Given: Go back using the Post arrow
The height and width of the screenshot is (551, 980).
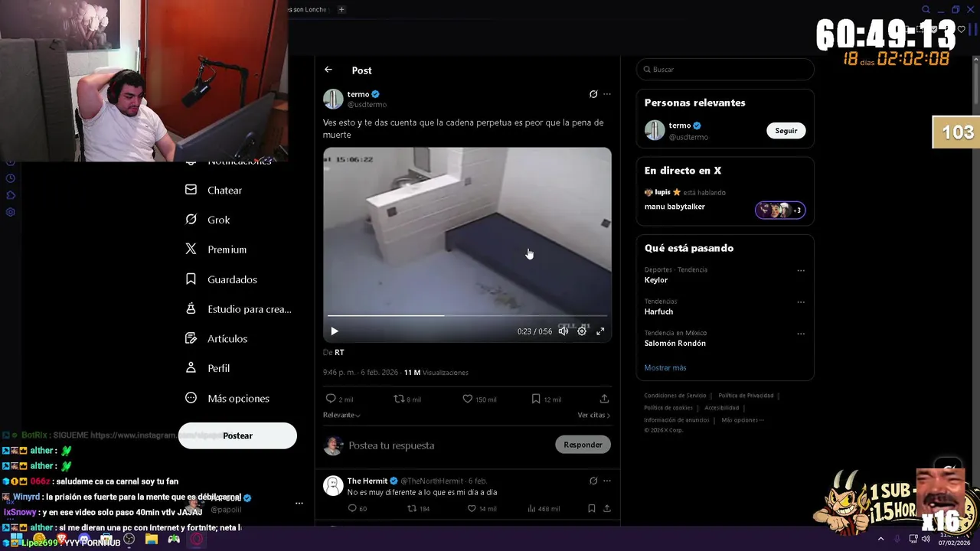Looking at the screenshot, I should (328, 70).
